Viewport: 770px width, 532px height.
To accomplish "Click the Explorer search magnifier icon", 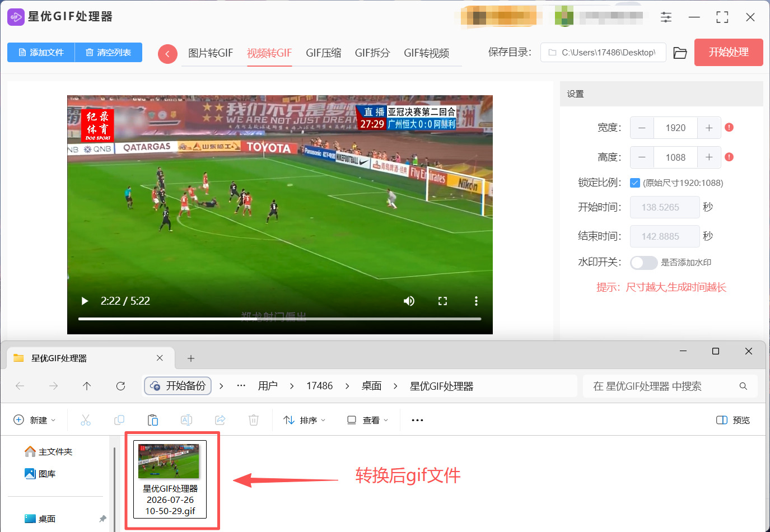I will pyautogui.click(x=743, y=386).
